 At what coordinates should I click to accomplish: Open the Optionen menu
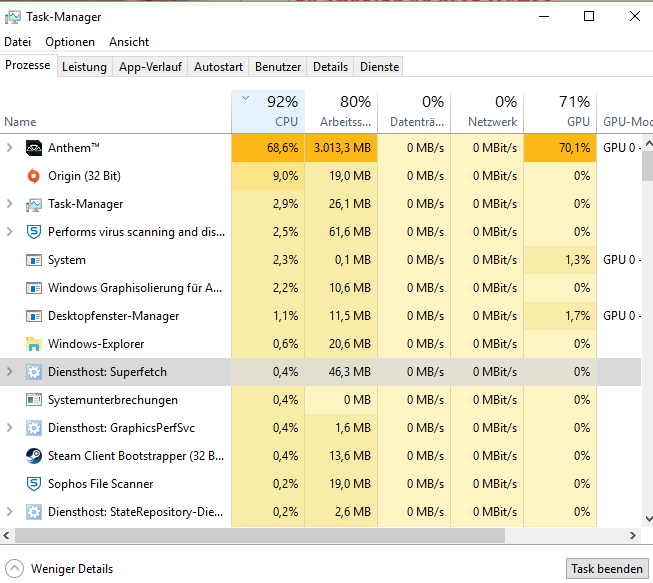[x=70, y=42]
